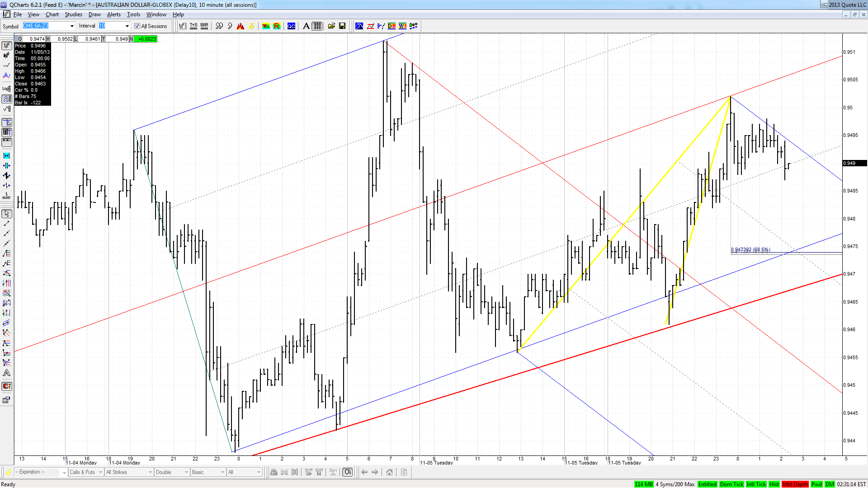Click the forward arrow in bottom toolbar
This screenshot has width=868, height=488.
375,472
